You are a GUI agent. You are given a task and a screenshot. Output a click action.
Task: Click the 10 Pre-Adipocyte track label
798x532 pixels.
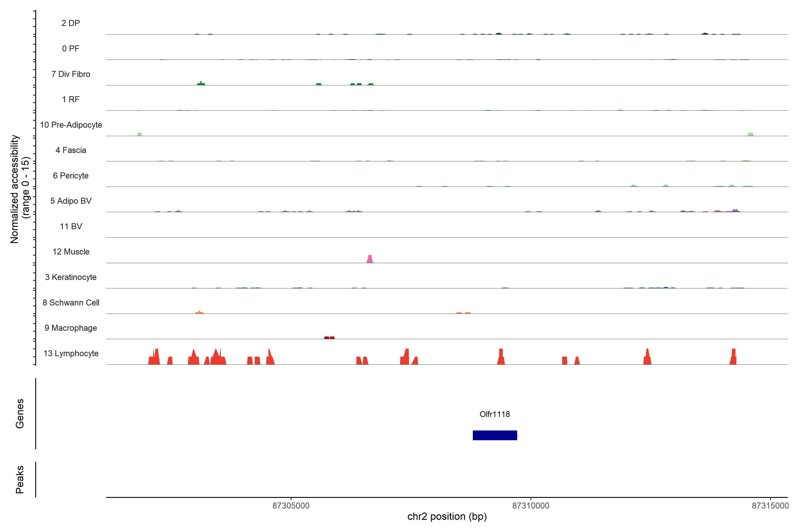71,125
